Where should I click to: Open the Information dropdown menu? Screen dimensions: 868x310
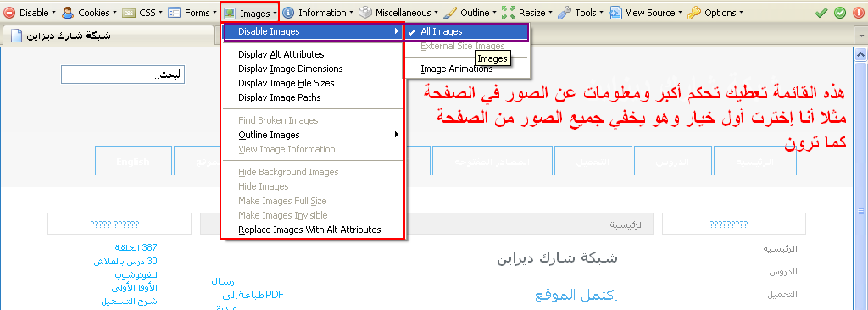[x=351, y=13]
